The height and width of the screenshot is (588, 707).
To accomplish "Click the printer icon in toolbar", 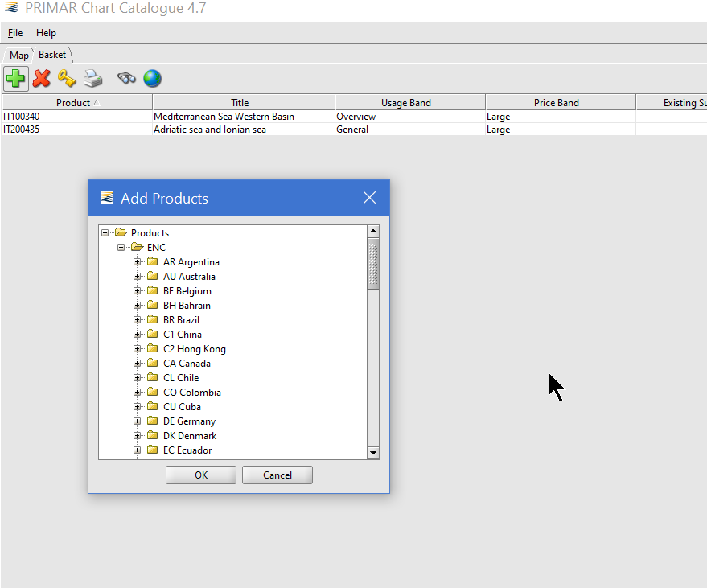I will [x=92, y=79].
